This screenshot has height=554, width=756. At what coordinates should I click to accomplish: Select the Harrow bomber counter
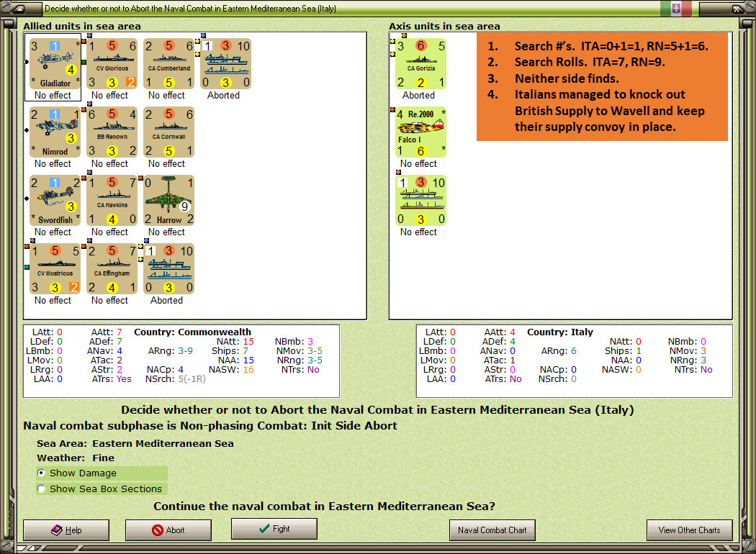coord(168,201)
